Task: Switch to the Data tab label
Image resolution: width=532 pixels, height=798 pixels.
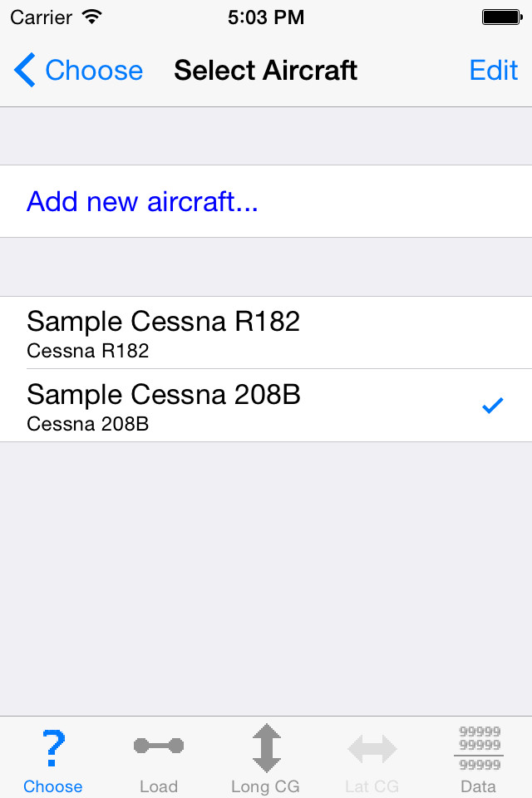Action: click(x=478, y=786)
